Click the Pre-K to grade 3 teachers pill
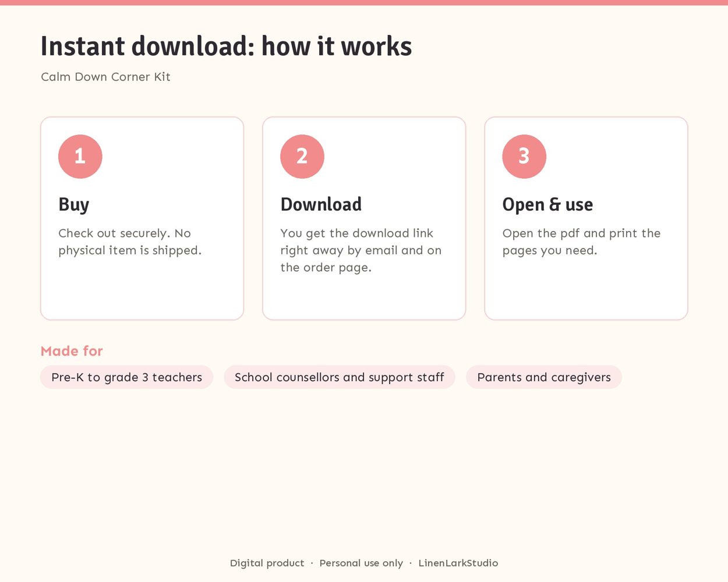The height and width of the screenshot is (582, 728). [x=127, y=377]
